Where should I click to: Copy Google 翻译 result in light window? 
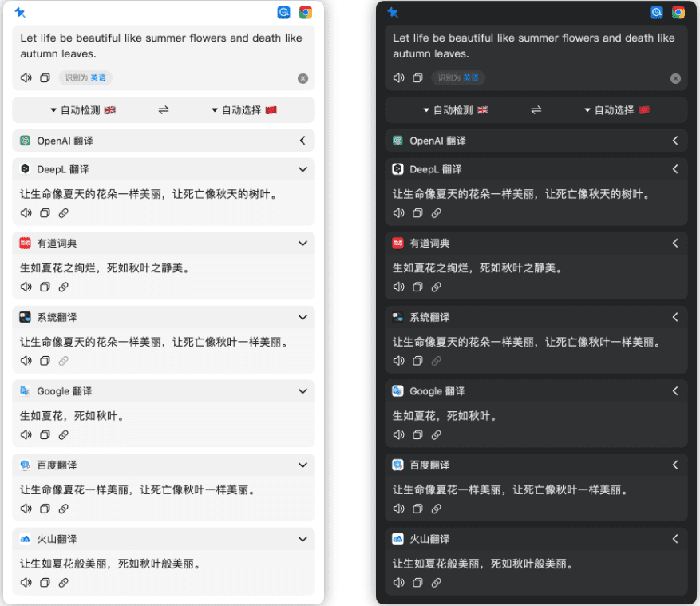(45, 434)
